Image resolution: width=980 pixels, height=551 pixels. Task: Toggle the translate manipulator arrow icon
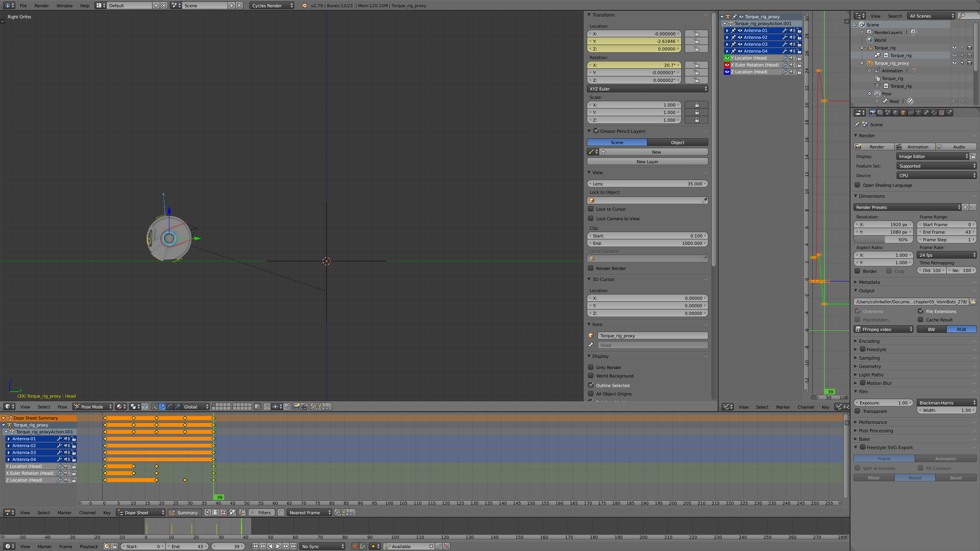(x=162, y=407)
